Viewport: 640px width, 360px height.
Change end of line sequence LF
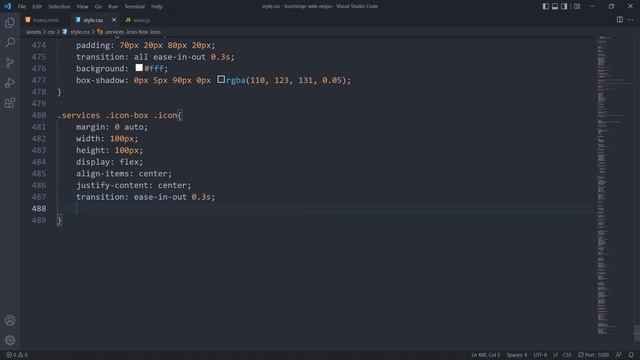coord(556,355)
